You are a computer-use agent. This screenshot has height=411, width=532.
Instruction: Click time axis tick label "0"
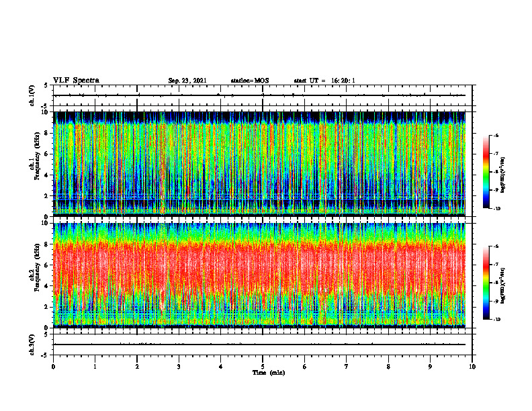[53, 367]
